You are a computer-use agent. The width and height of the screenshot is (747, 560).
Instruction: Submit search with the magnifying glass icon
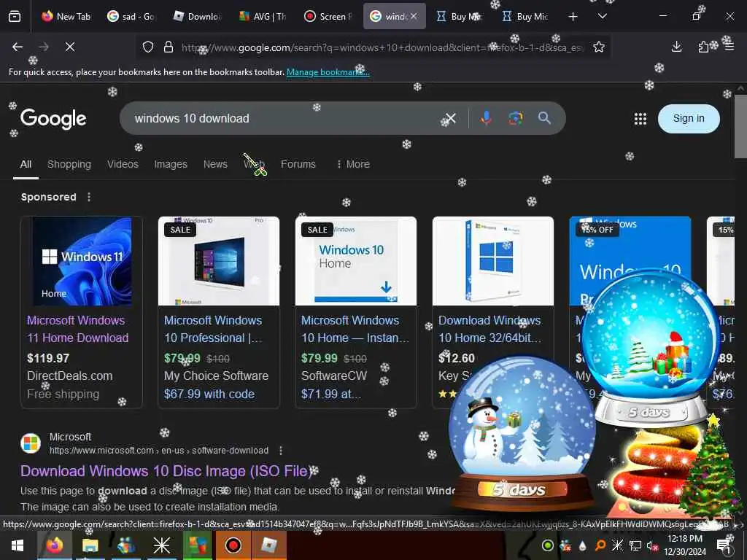click(x=544, y=118)
